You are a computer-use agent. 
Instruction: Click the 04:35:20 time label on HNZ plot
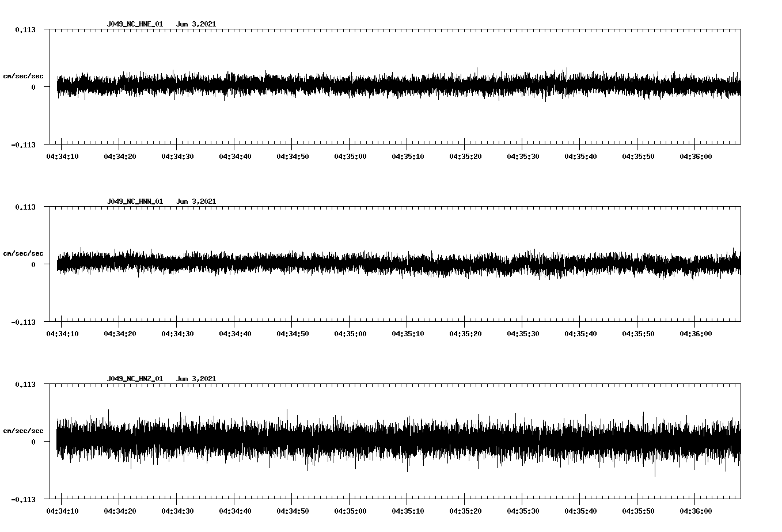[465, 511]
